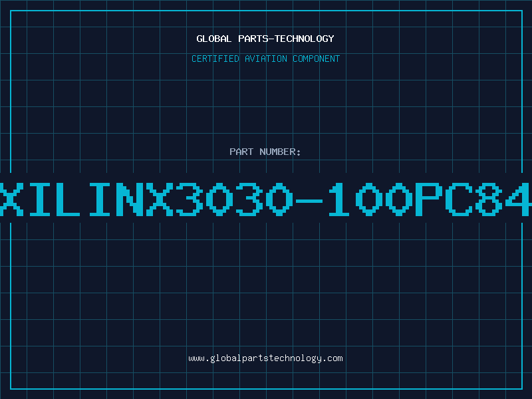Click the 3030 digits in the part number
Screen dimensions: 532x399
pyautogui.click(x=234, y=199)
